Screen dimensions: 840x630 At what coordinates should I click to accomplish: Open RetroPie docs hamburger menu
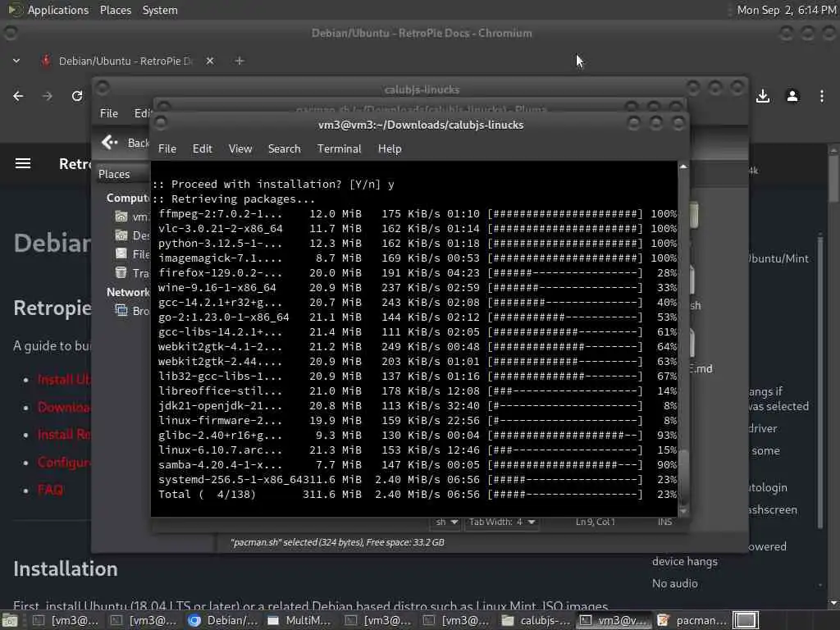click(x=22, y=163)
